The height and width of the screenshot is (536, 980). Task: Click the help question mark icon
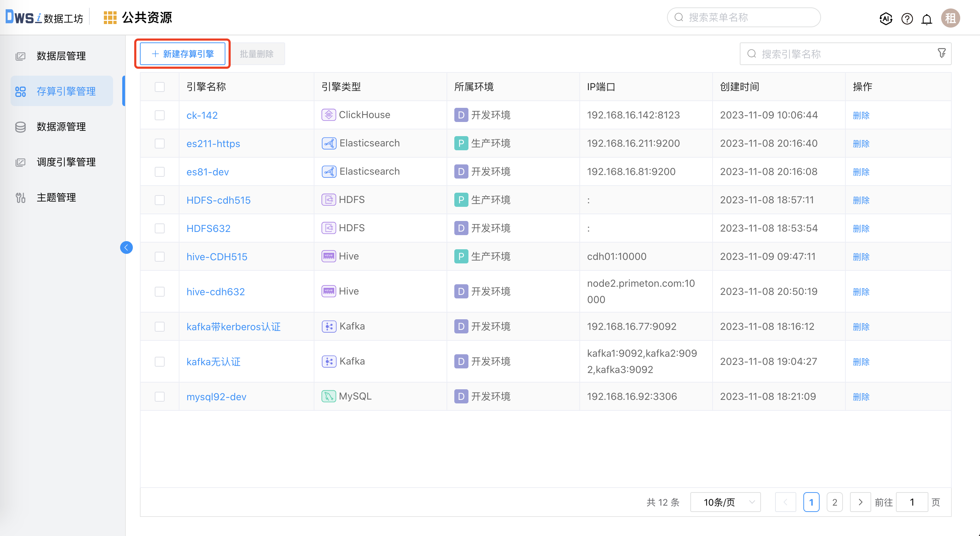[907, 18]
